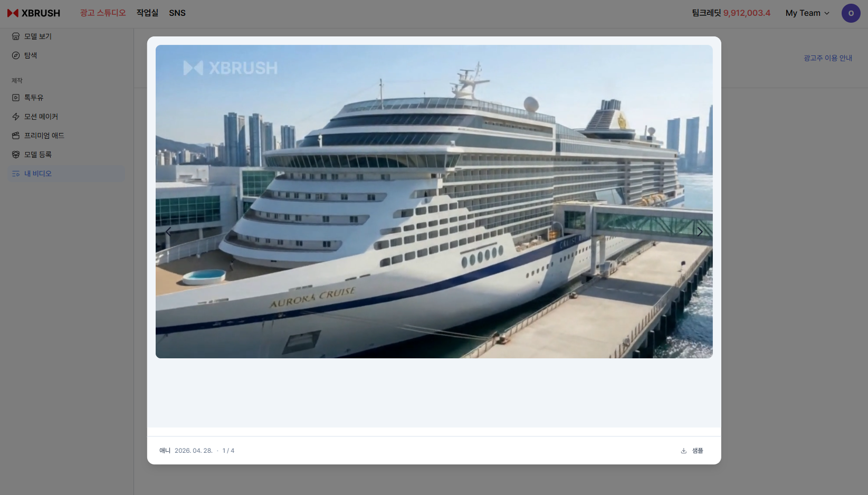Image resolution: width=868 pixels, height=495 pixels.
Task: Click the 내 비디오 list icon
Action: coord(16,174)
